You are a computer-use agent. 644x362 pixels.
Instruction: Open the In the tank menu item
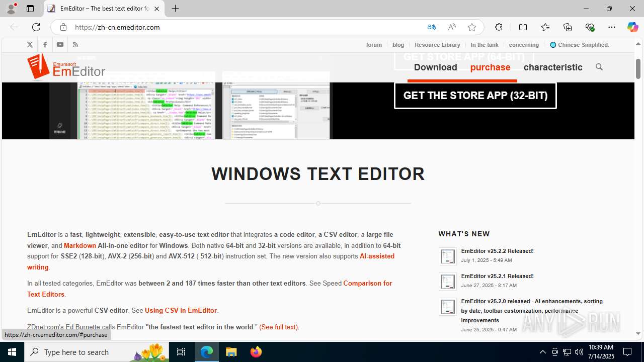(x=485, y=45)
